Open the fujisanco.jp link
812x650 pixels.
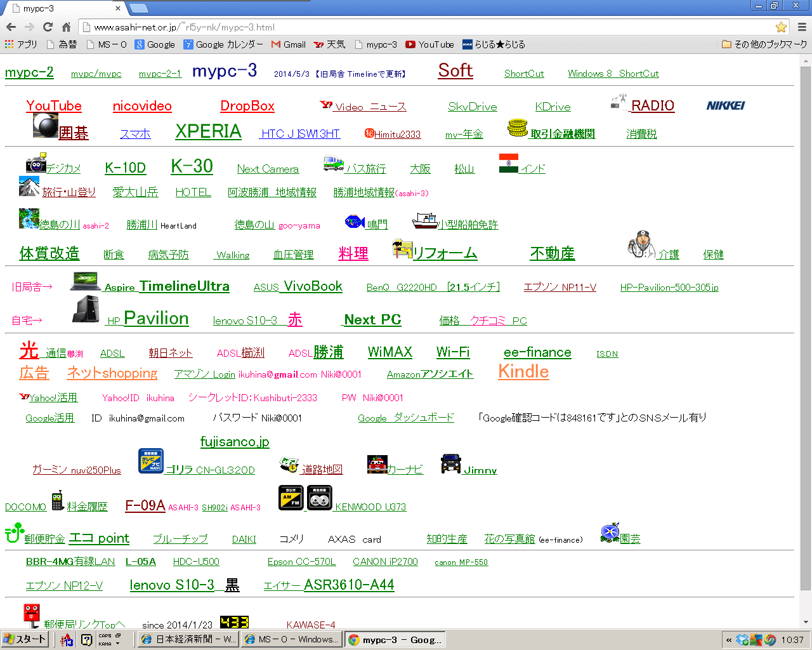click(x=235, y=442)
